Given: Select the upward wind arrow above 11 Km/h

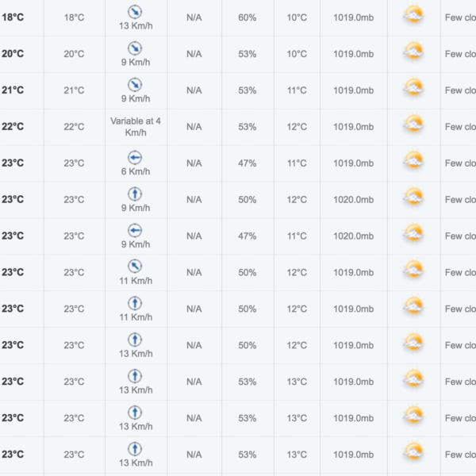Looking at the screenshot, I should pos(135,303).
